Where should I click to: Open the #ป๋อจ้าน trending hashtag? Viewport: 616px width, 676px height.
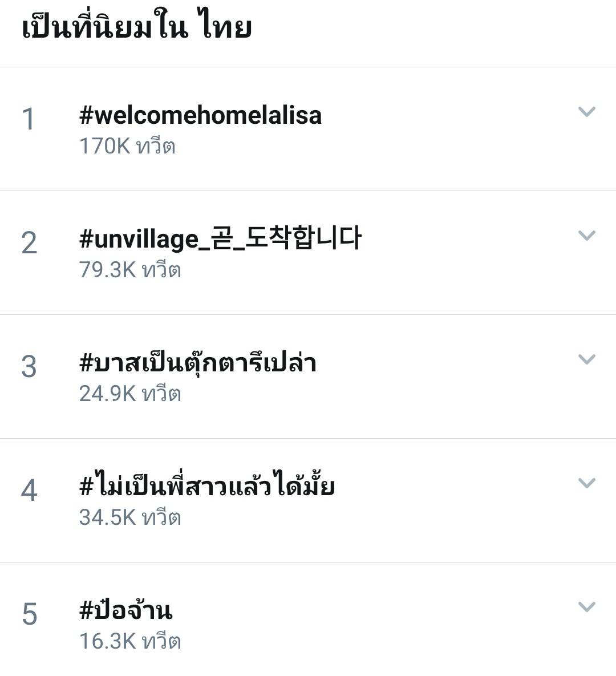[126, 609]
